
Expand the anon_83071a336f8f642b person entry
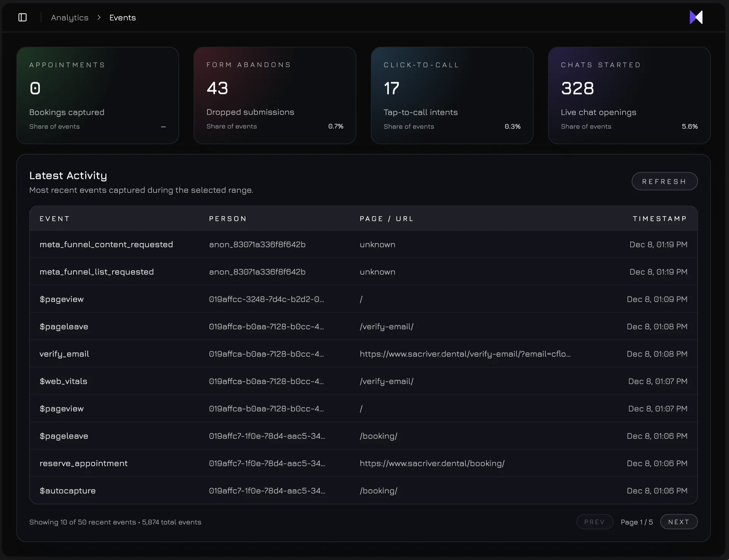[x=257, y=245]
